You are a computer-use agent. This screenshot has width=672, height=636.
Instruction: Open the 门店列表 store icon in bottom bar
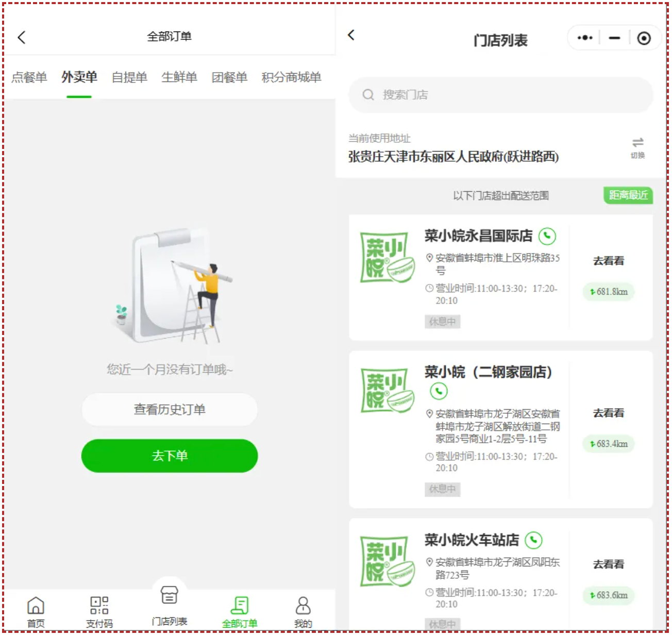point(170,595)
